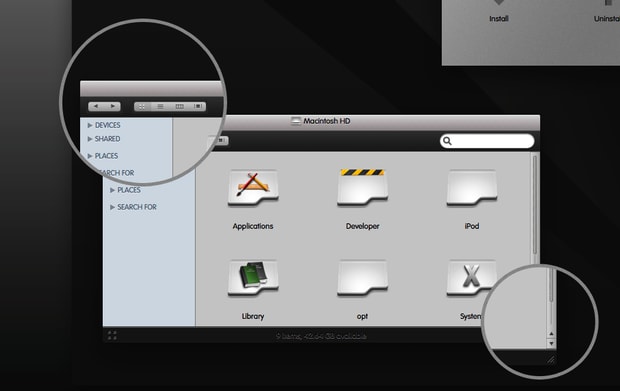The image size is (620, 391).
Task: Click the scroll-down arrow at scrollbar bottom
Action: [x=551, y=344]
